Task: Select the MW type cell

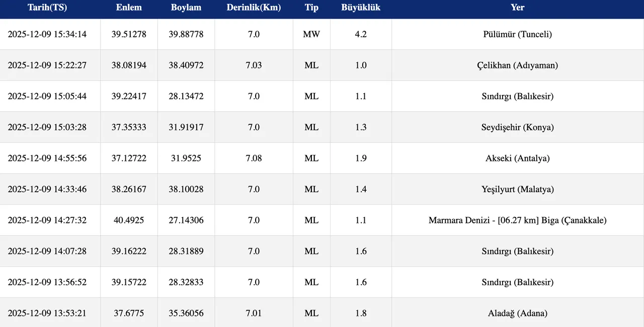Action: pos(311,34)
